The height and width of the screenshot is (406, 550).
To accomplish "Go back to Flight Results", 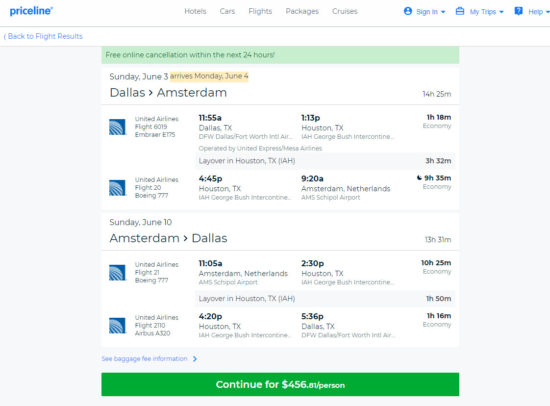I will click(x=43, y=36).
